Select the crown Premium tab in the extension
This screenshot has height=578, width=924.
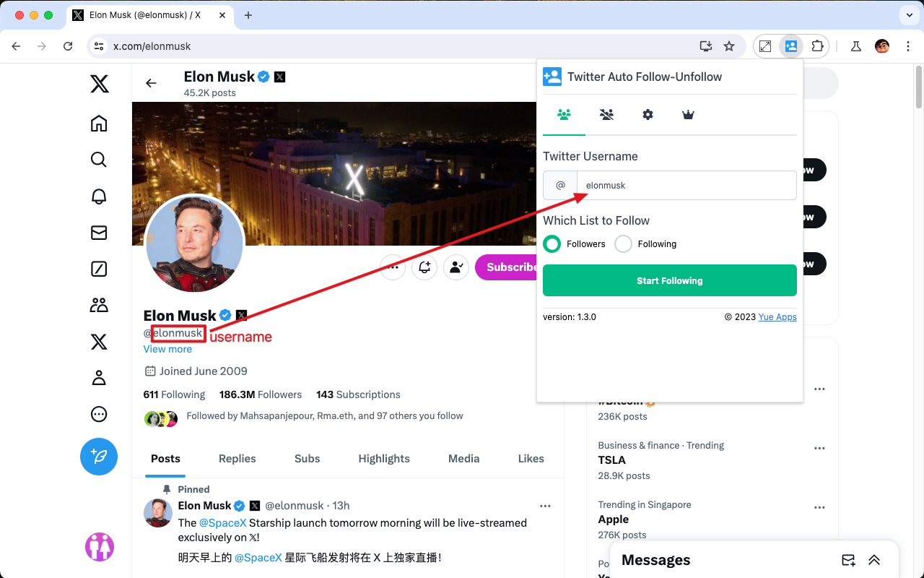pyautogui.click(x=688, y=114)
